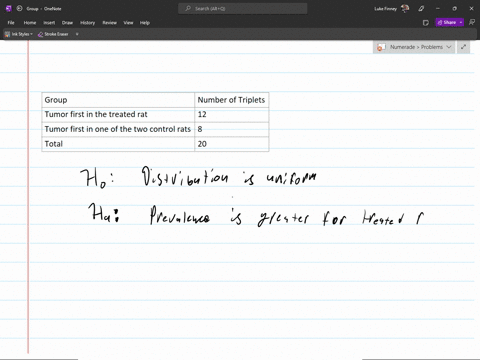Switch to the Review tab
Screen dimensions: 480x360
109,23
